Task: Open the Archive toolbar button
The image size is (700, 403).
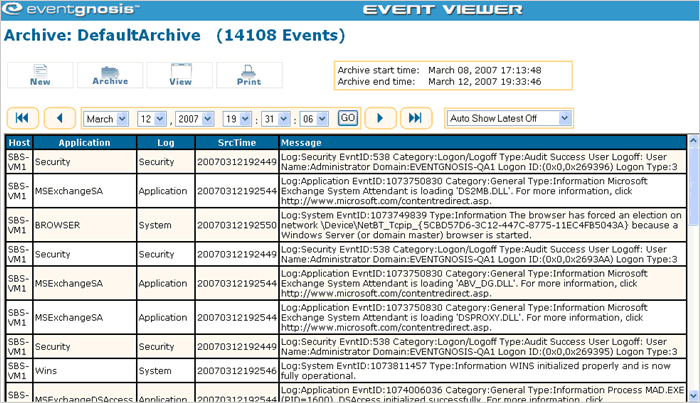Action: 110,75
